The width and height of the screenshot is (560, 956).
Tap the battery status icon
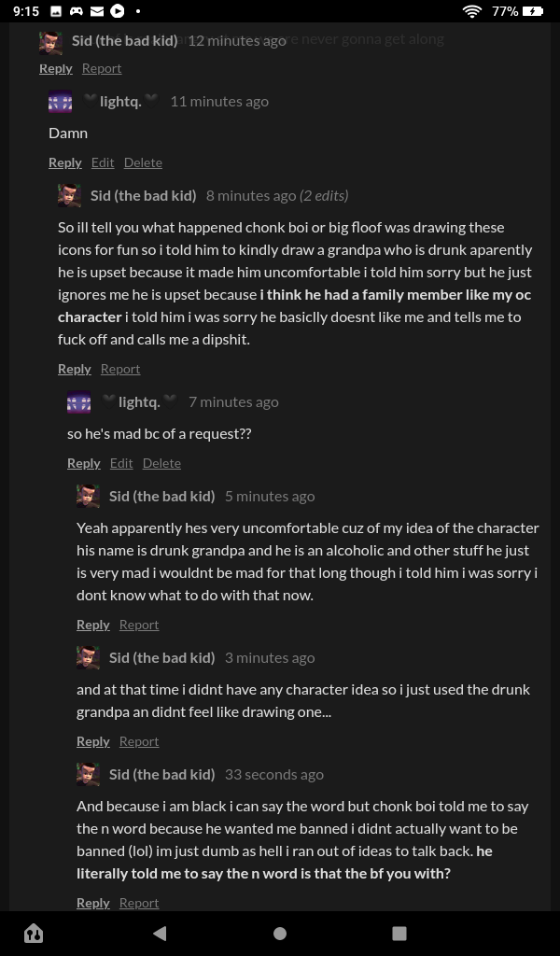533,11
